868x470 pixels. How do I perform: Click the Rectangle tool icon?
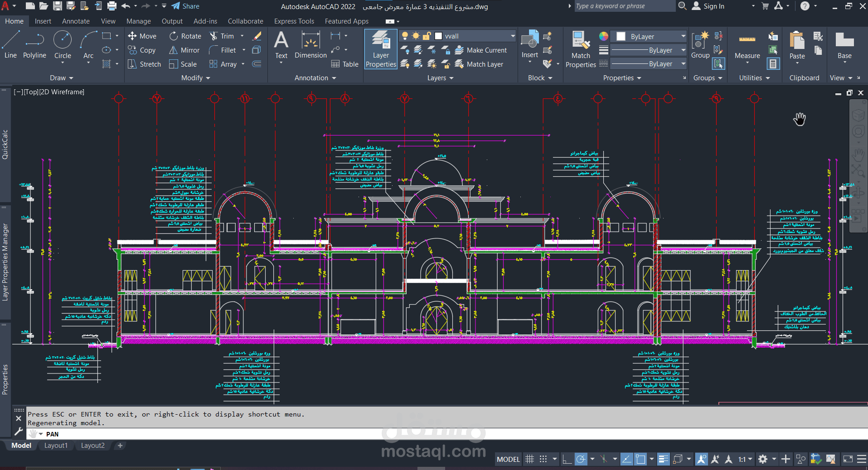tap(107, 36)
